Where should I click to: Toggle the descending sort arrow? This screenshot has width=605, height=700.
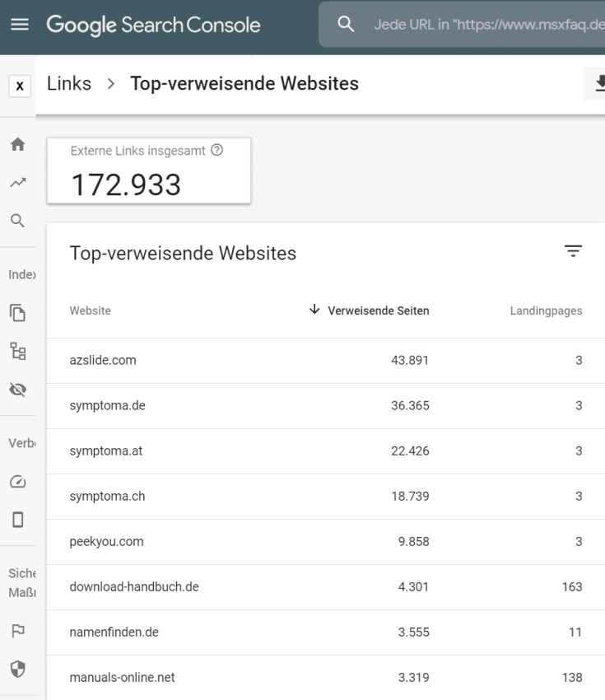[314, 309]
